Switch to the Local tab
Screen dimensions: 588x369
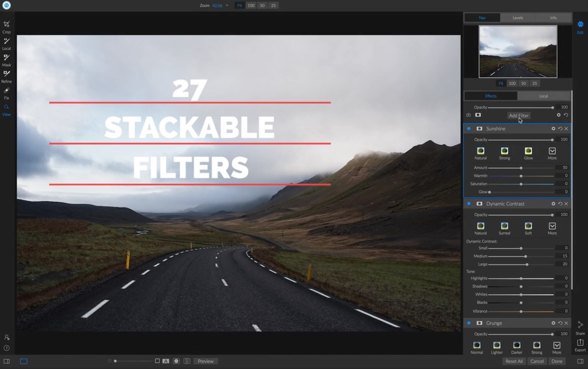click(543, 96)
